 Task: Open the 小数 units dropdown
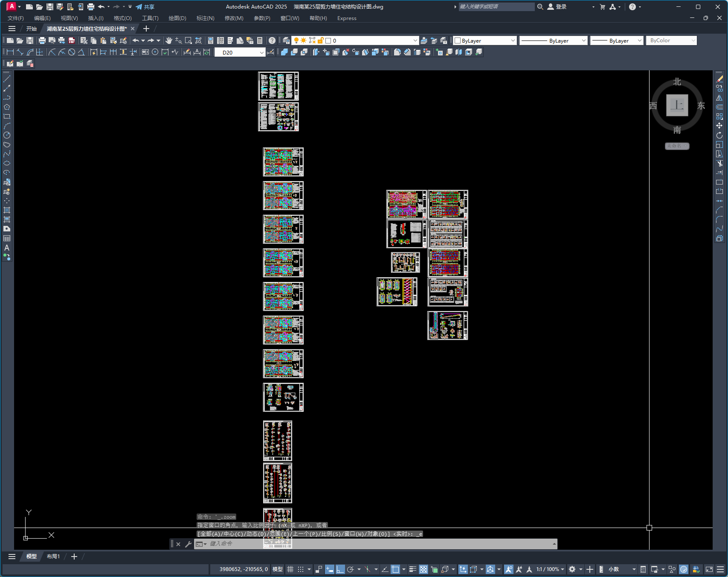point(622,569)
